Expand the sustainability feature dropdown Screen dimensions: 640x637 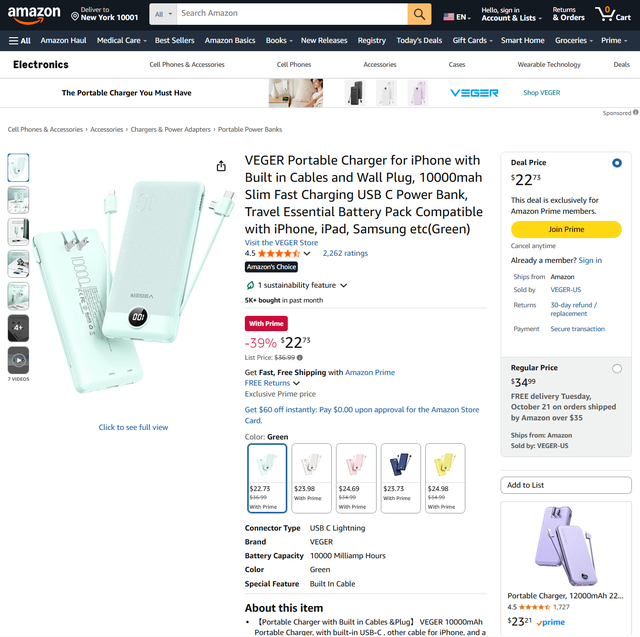pos(344,285)
